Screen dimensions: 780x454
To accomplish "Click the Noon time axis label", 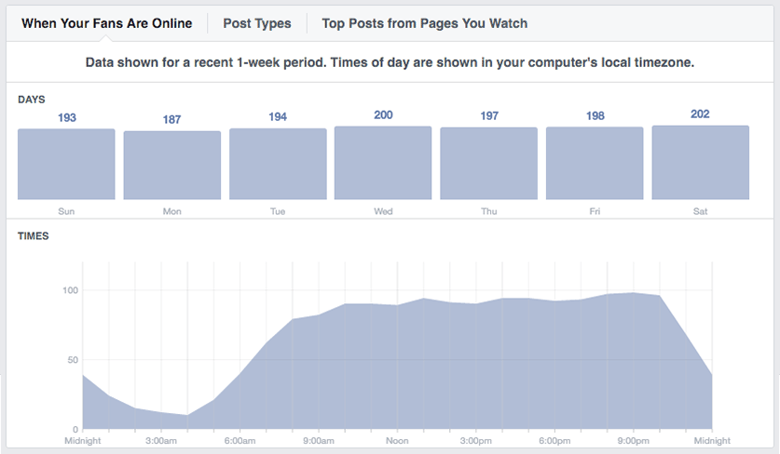I will tap(397, 441).
